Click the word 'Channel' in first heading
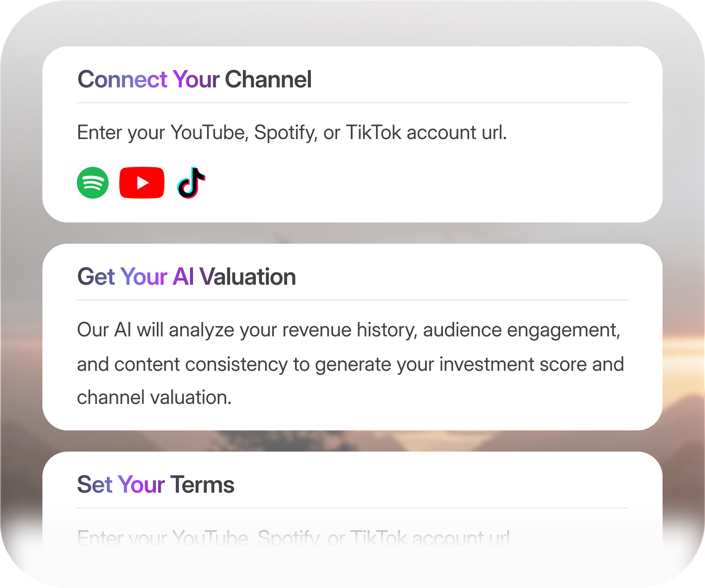This screenshot has height=588, width=705. tap(269, 79)
